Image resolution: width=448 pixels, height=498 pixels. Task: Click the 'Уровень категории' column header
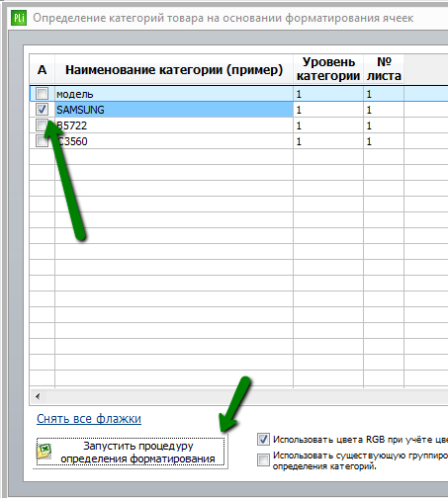pyautogui.click(x=328, y=69)
